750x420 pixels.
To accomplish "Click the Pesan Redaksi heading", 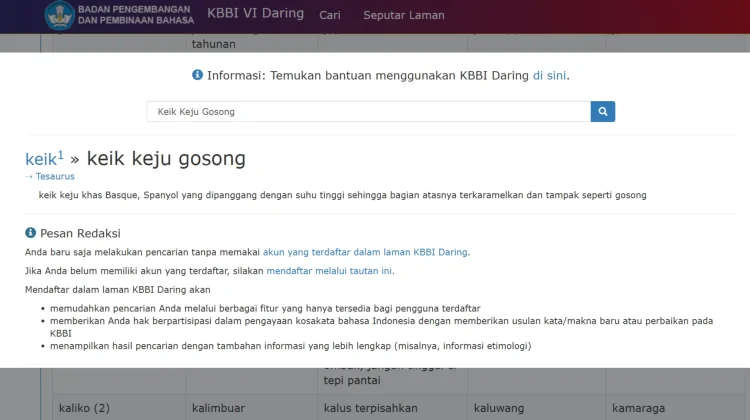I will tap(80, 233).
